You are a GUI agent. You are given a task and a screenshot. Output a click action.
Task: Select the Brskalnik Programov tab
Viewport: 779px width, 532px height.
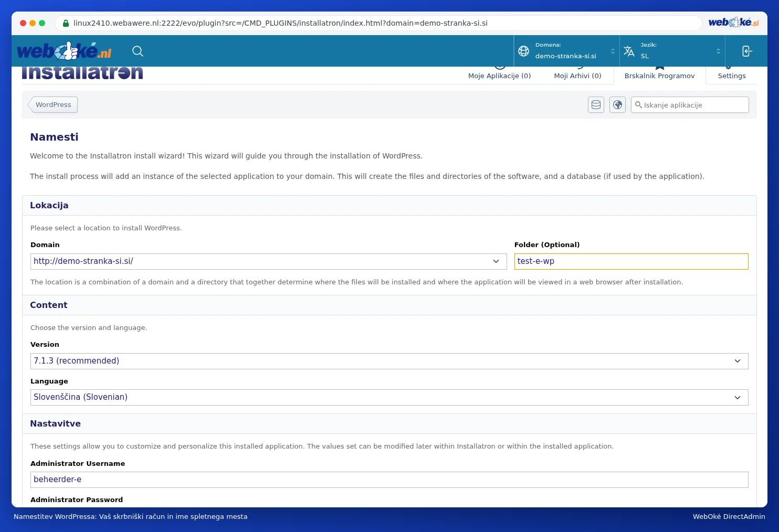pyautogui.click(x=660, y=75)
